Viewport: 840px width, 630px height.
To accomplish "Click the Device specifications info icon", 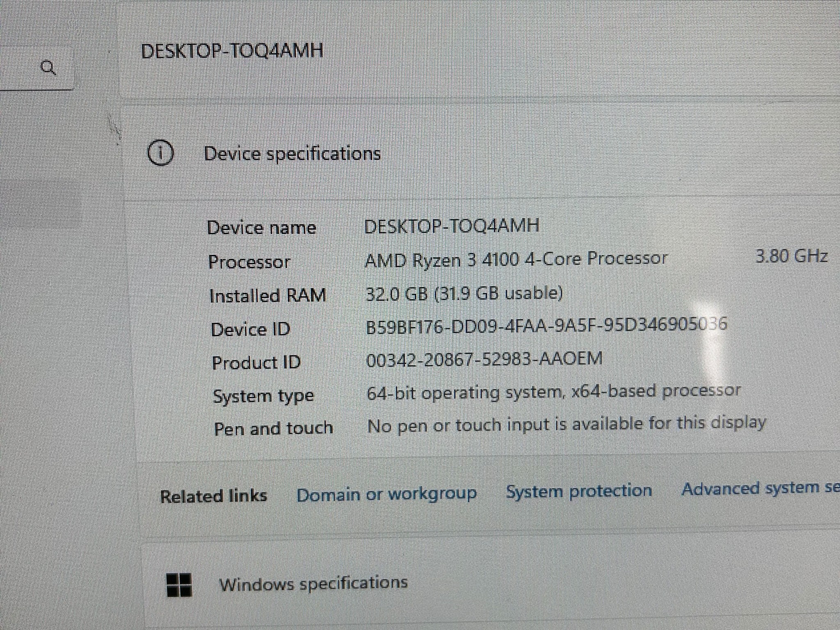I will click(x=160, y=153).
